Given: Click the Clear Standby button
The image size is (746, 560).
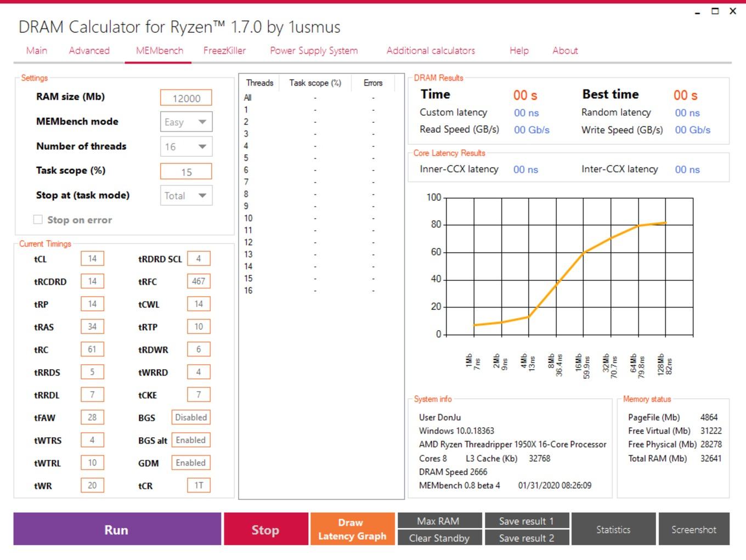Looking at the screenshot, I should point(439,538).
